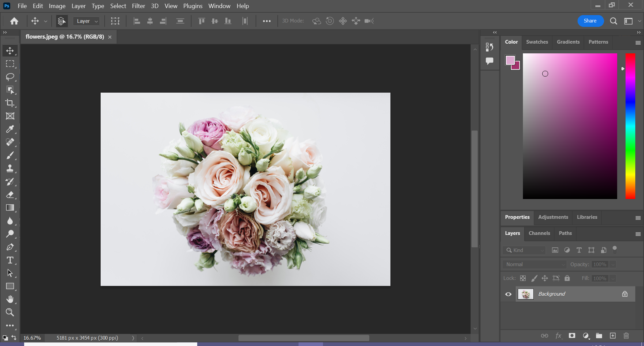The height and width of the screenshot is (346, 644).
Task: Go to the Home screen
Action: coord(14,21)
